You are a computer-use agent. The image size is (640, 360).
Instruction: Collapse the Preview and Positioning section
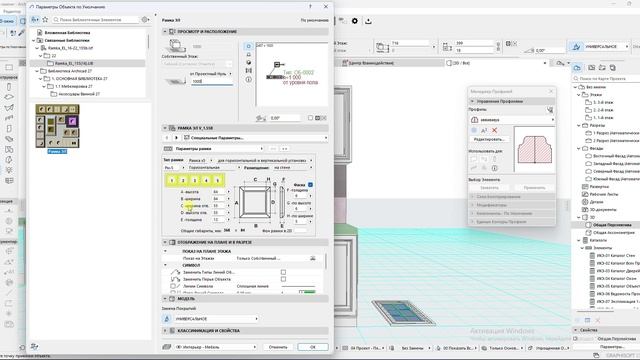tap(165, 31)
